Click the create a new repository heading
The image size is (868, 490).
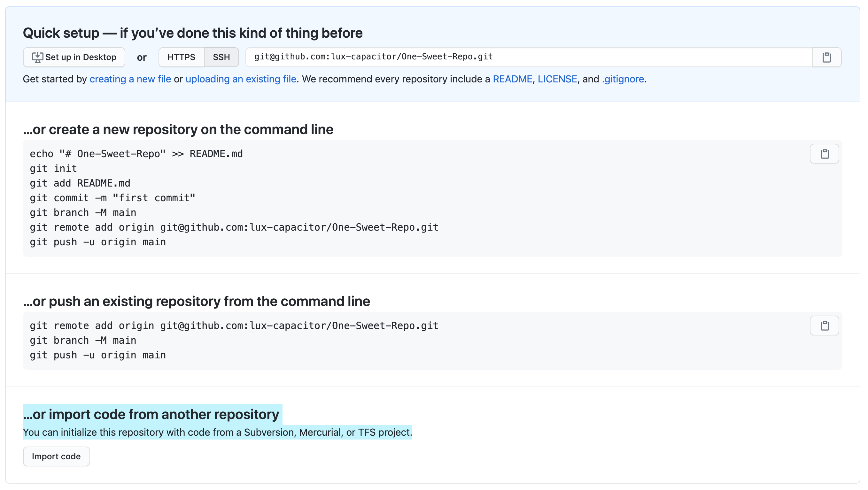tap(178, 130)
